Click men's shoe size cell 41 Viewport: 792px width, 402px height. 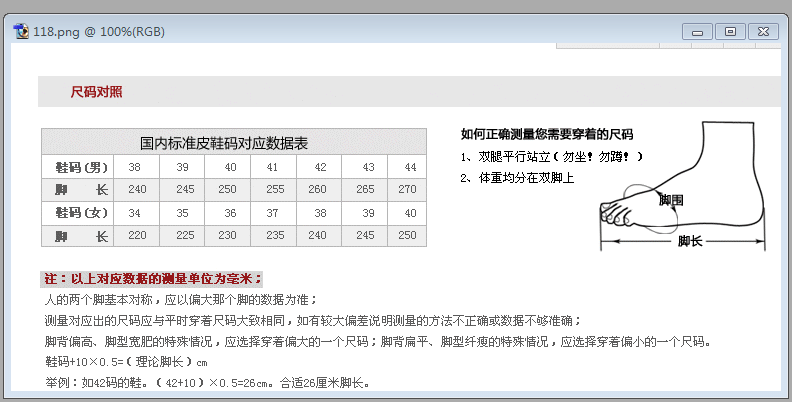pyautogui.click(x=272, y=167)
